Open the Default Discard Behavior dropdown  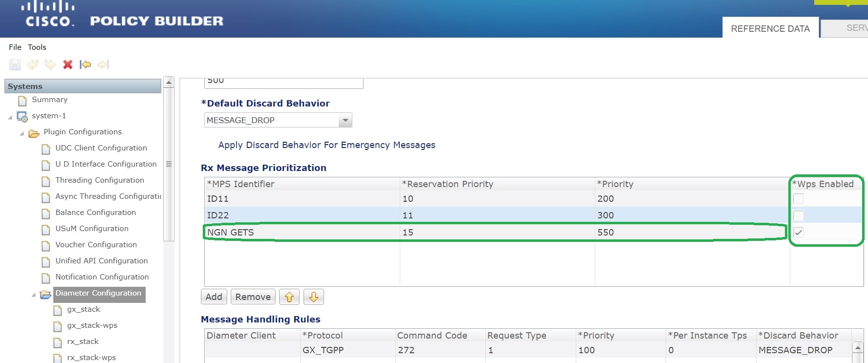click(x=346, y=120)
